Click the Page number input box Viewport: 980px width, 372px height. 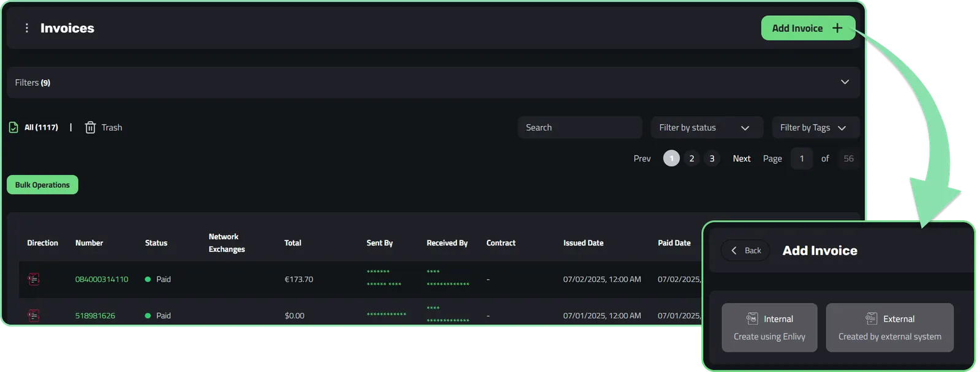coord(802,158)
